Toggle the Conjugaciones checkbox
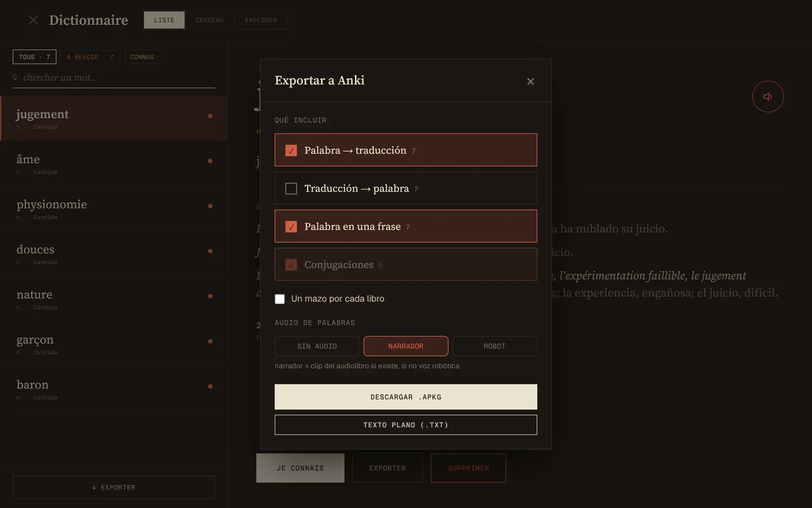 click(x=291, y=265)
